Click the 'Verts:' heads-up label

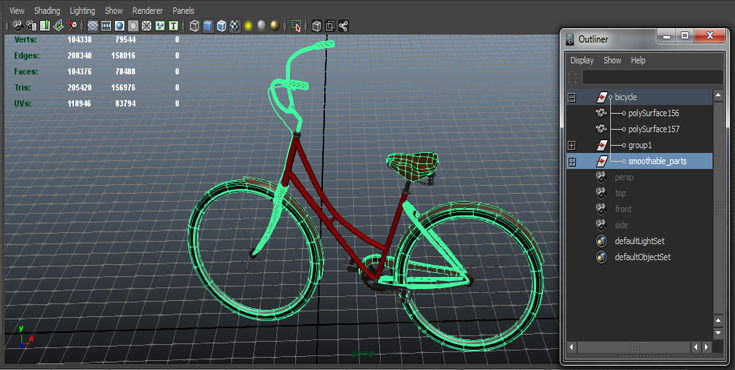click(x=26, y=39)
